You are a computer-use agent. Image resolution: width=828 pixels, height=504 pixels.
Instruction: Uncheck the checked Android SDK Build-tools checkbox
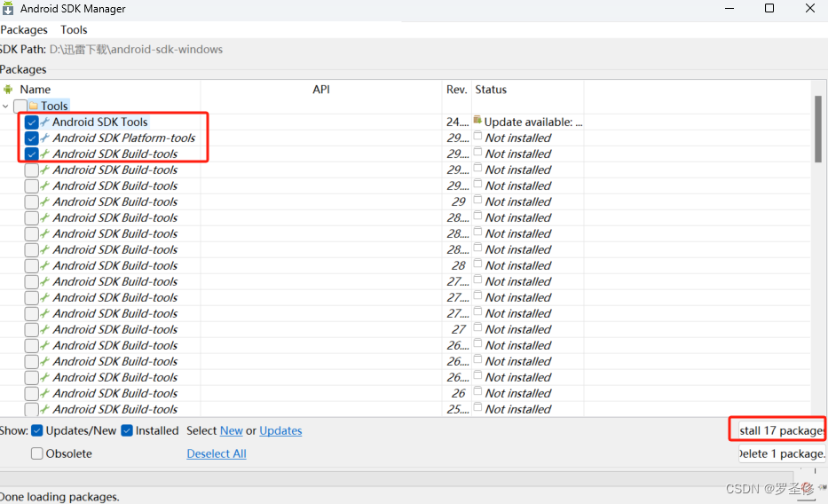(31, 154)
